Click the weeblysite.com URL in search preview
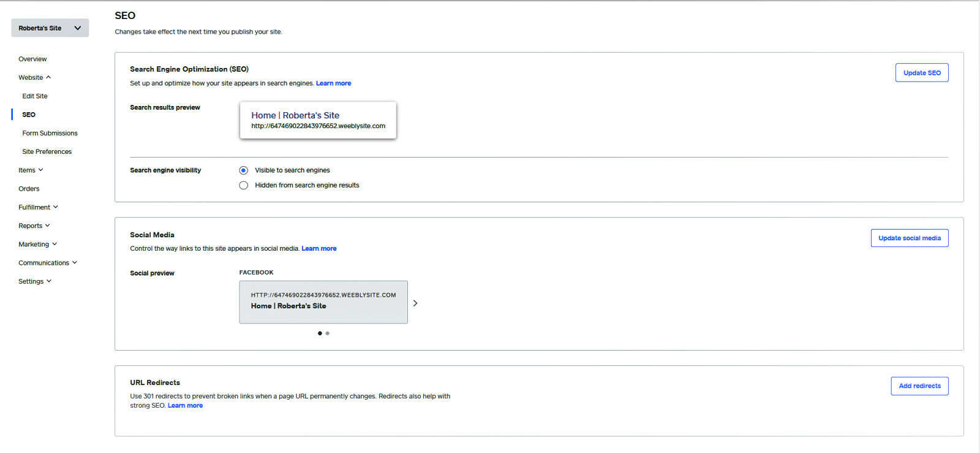The image size is (980, 453). click(x=318, y=126)
